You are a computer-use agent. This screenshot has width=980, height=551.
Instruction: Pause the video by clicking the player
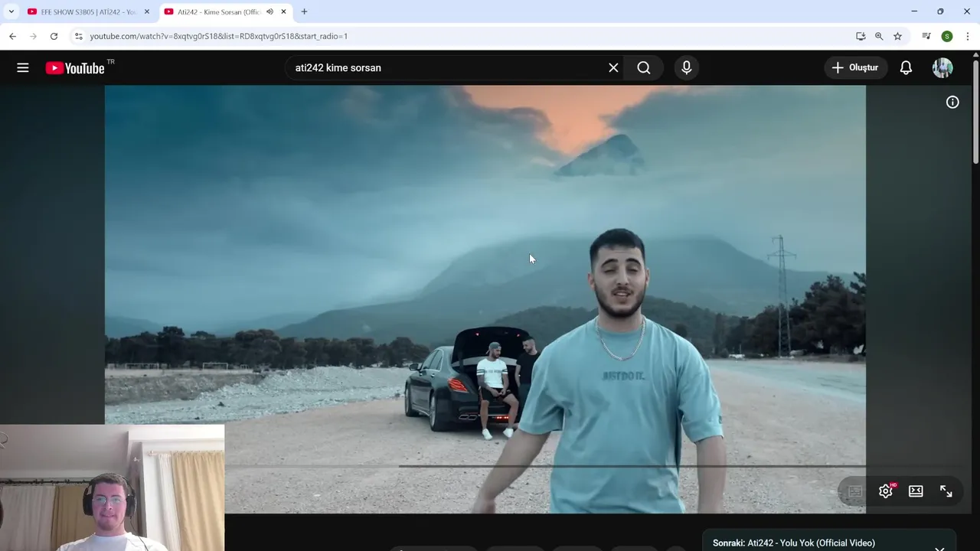coord(485,298)
